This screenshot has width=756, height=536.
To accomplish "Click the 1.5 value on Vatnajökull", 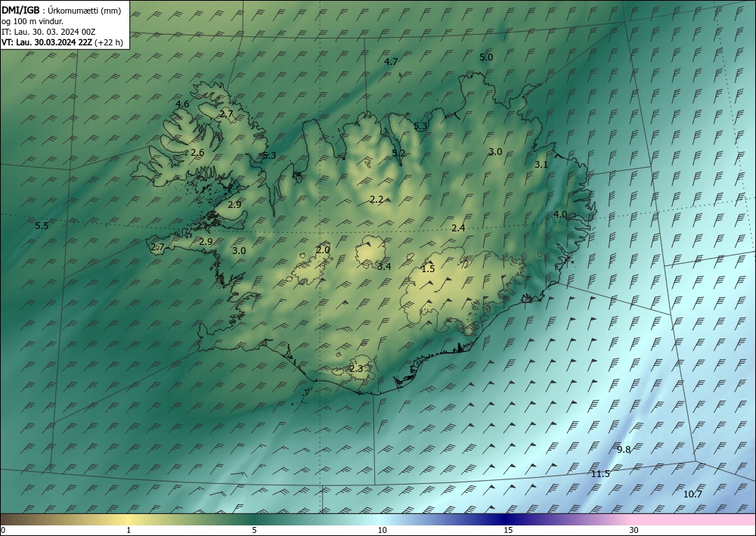I will coord(428,269).
